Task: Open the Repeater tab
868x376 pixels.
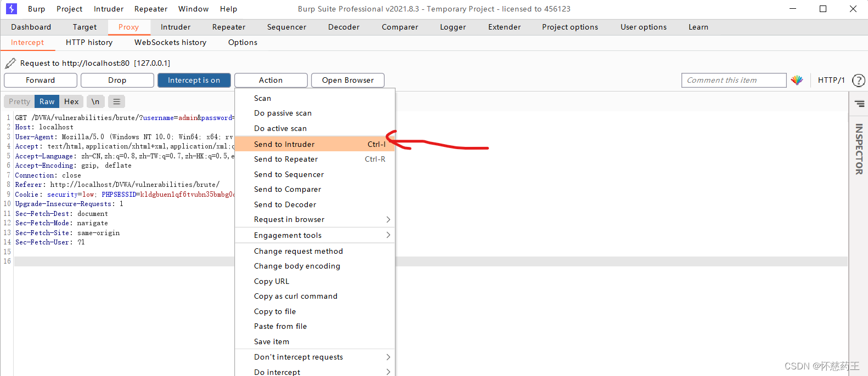Action: tap(229, 27)
